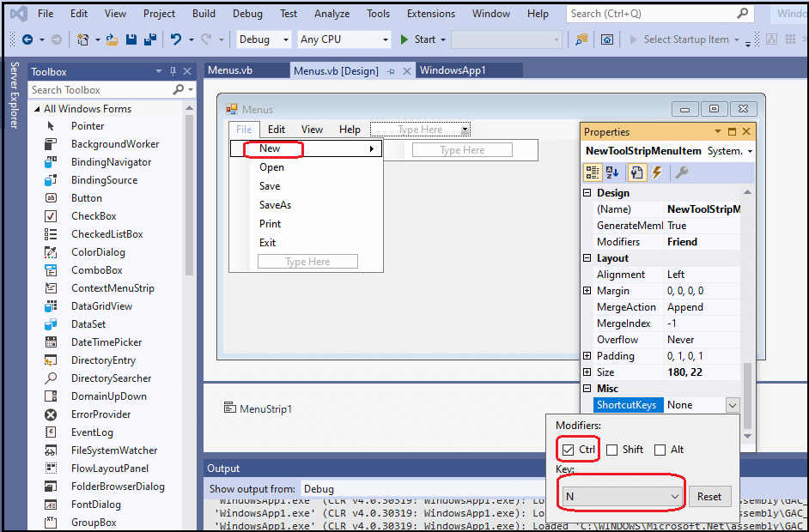Tick the Alt modifier checkbox
Image resolution: width=809 pixels, height=532 pixels.
[660, 450]
